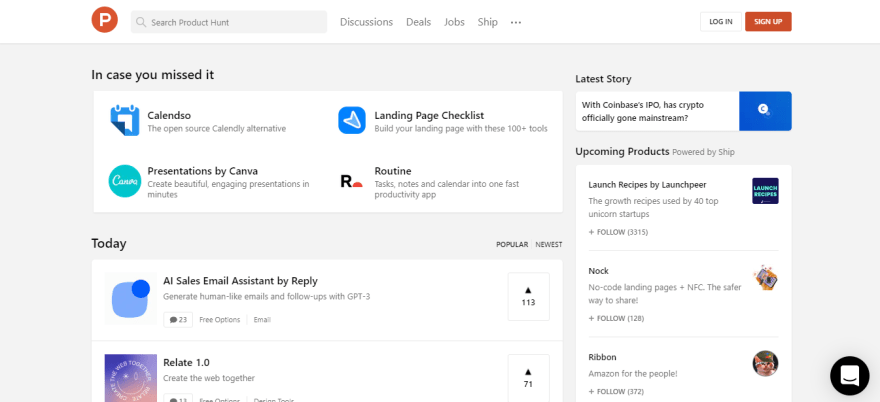The width and height of the screenshot is (880, 402).
Task: Expand the more options ellipsis menu
Action: click(x=516, y=22)
